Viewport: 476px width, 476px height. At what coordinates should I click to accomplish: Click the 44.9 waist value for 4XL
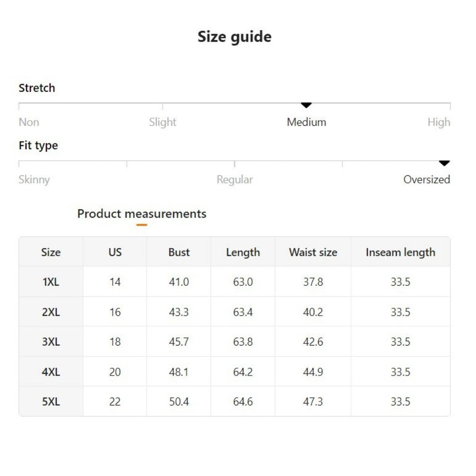(313, 372)
